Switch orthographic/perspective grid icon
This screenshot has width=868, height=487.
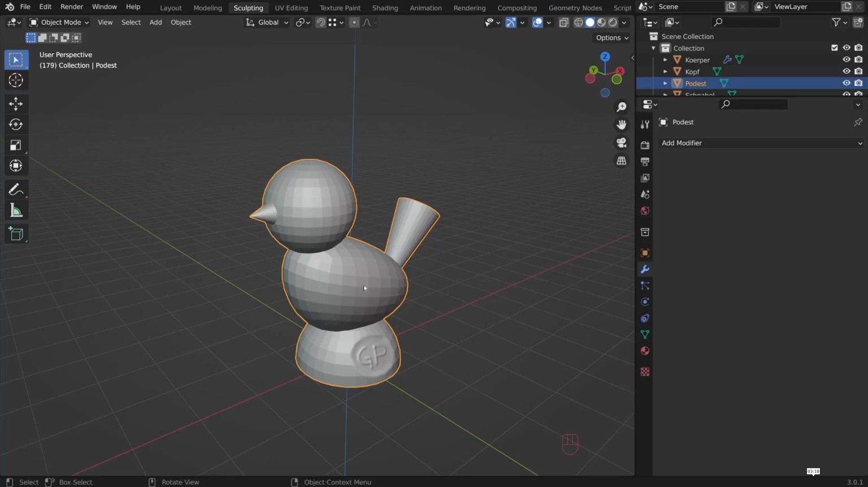(x=622, y=161)
